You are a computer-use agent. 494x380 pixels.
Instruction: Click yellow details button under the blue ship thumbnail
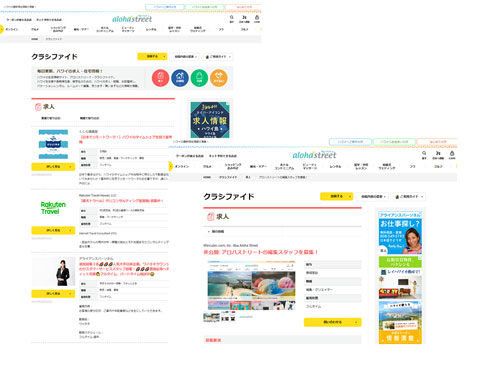[53, 166]
